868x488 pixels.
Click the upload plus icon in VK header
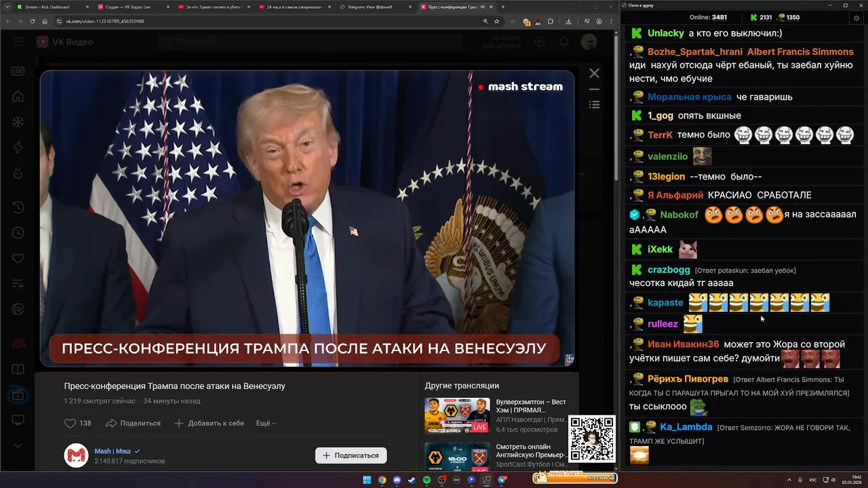click(539, 42)
